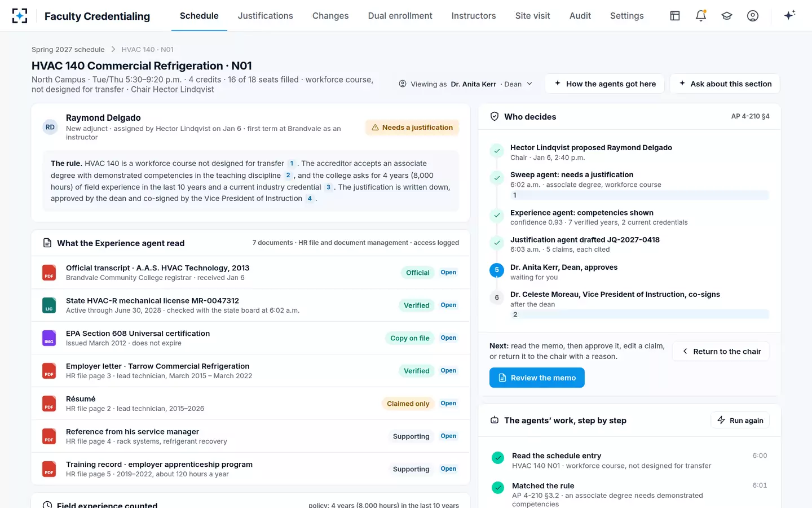Expand the bar numbered 2 under Dr. Celeste Moreau
This screenshot has width=812, height=508.
639,315
